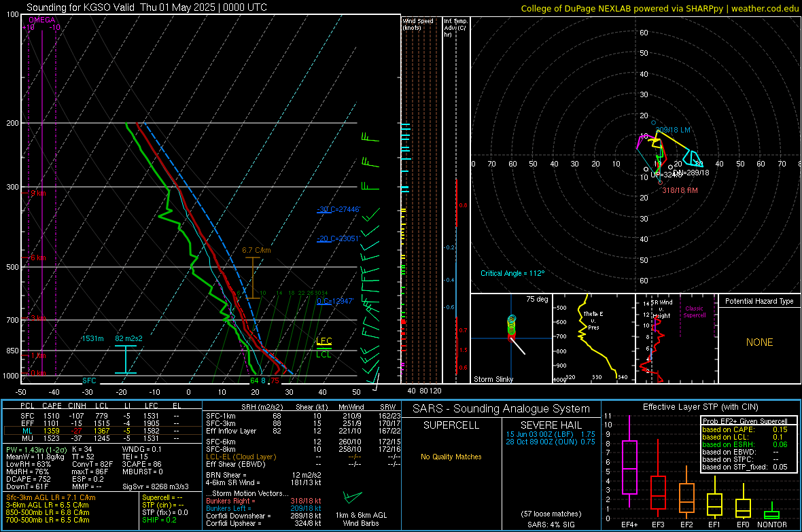Click the 'SFC-1km' row in SRH table
Screen dimensions: 802x532
tap(303, 416)
